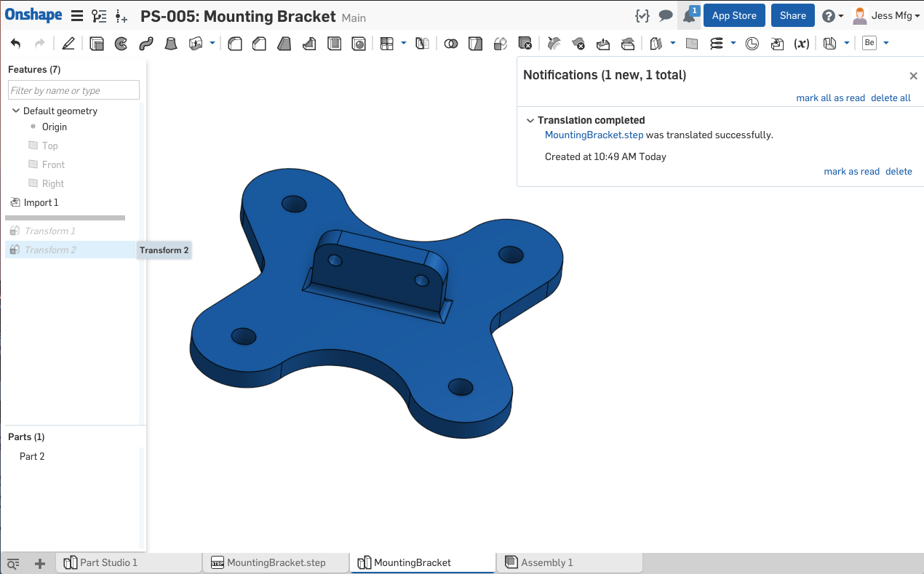Click mark all as read link
The width and height of the screenshot is (924, 574).
tap(831, 97)
